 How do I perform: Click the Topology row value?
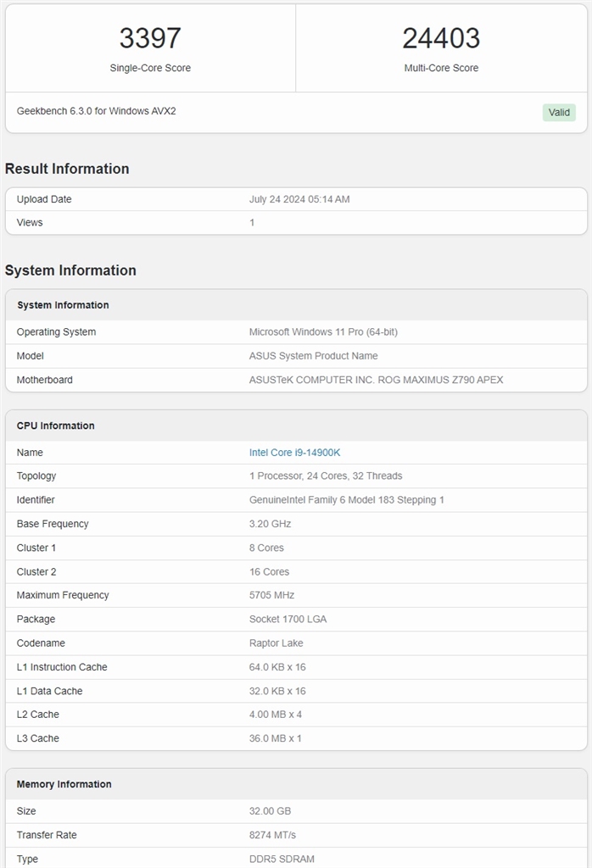(x=326, y=476)
